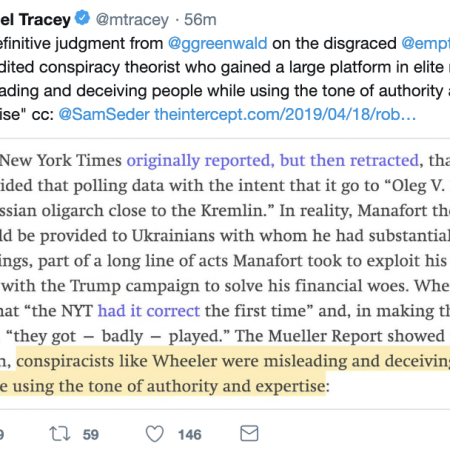
Task: Open the @empt mention link
Action: tap(426, 43)
